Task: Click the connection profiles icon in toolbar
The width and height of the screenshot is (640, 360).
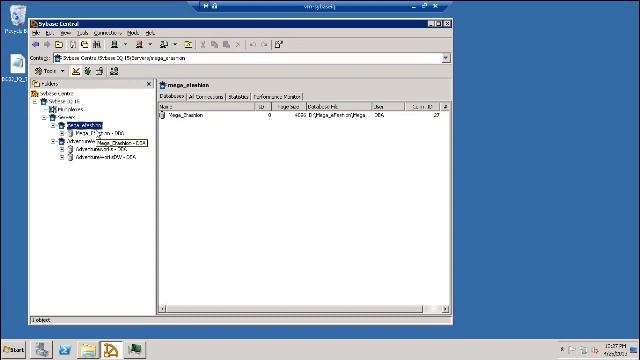Action: 164,44
